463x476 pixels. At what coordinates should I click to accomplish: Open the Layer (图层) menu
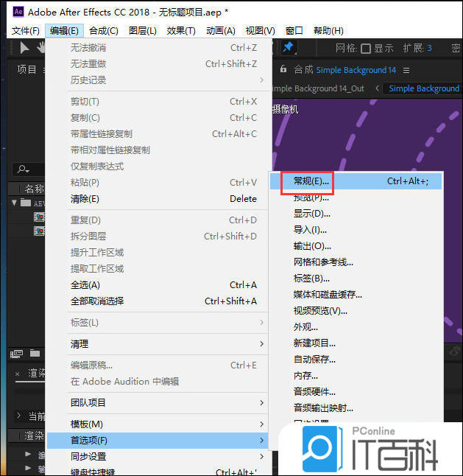click(143, 31)
